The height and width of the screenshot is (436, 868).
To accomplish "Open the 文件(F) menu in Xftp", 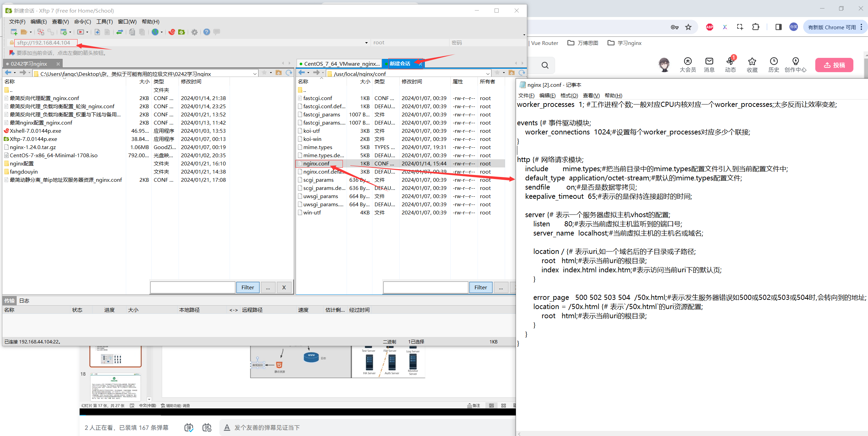I will 17,22.
